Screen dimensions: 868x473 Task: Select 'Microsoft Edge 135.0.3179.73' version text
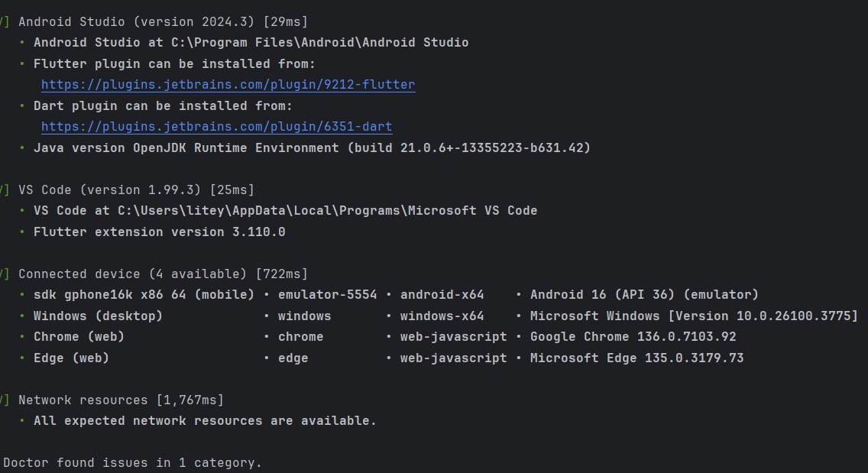[636, 358]
